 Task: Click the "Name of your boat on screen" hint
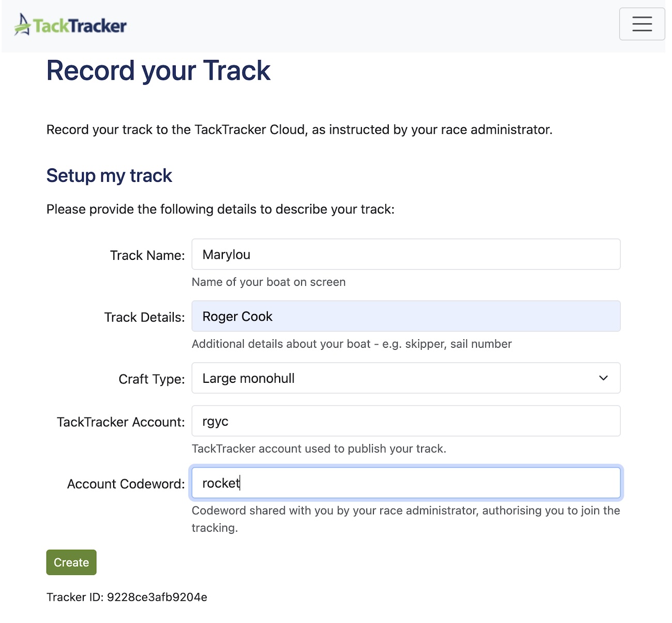268,282
